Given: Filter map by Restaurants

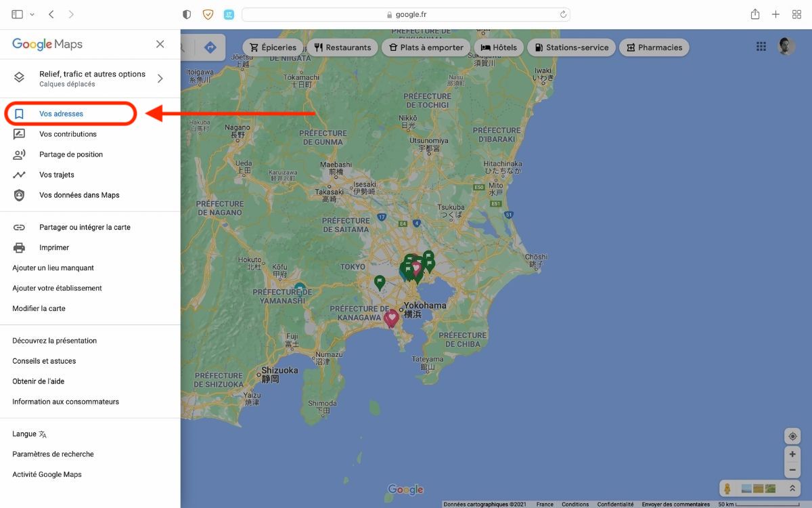Looking at the screenshot, I should point(342,47).
